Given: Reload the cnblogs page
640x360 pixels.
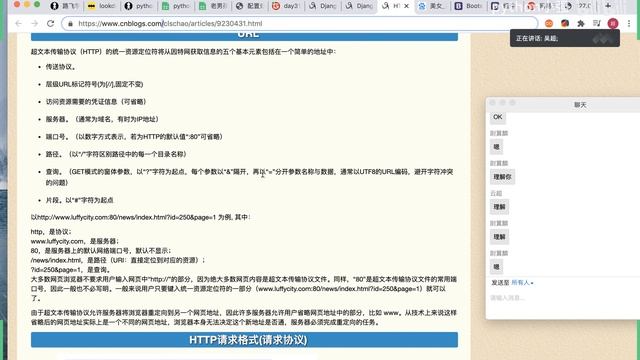Looking at the screenshot, I should click(x=51, y=24).
